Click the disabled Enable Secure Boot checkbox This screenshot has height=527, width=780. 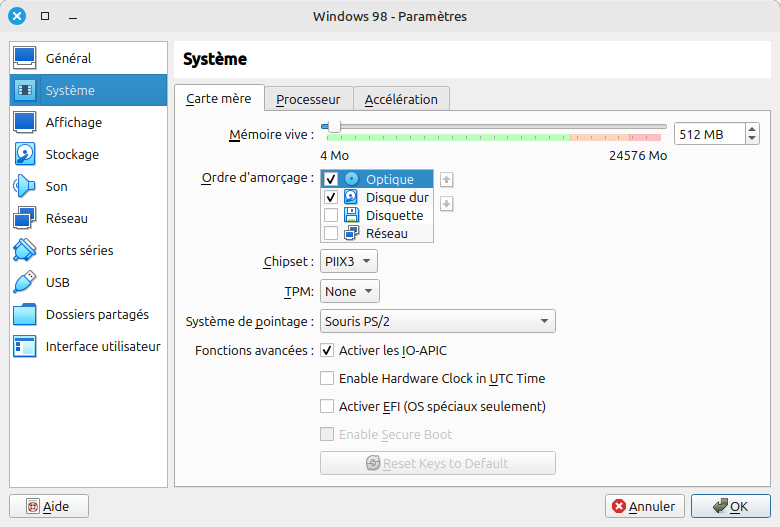click(327, 434)
